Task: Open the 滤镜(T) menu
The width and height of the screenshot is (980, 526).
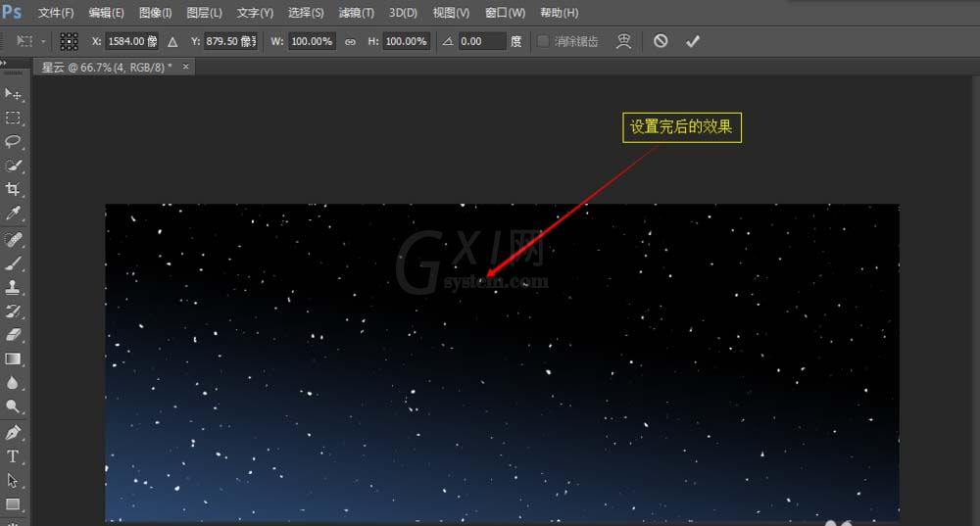Action: click(x=357, y=13)
